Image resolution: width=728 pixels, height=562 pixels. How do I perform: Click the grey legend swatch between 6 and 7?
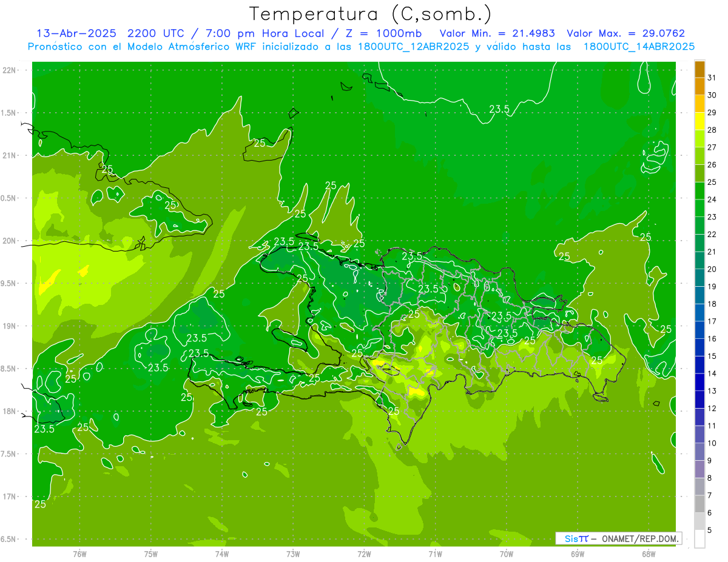point(699,504)
